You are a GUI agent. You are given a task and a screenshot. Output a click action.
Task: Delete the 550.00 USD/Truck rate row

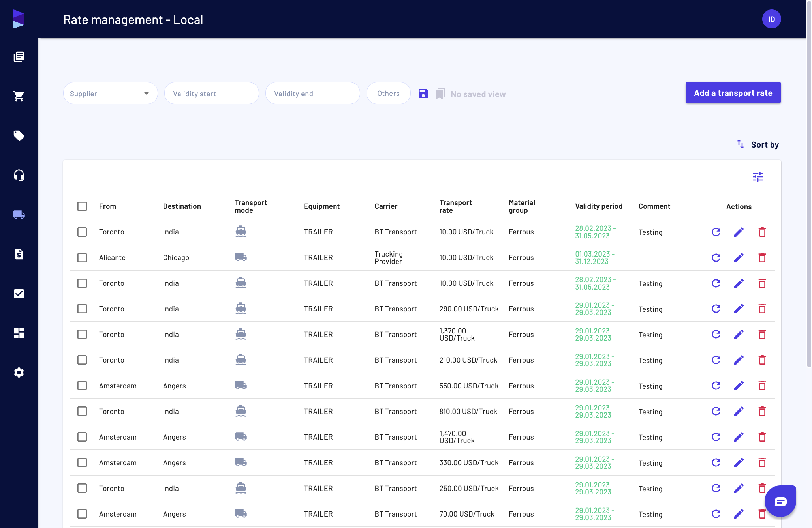tap(762, 386)
